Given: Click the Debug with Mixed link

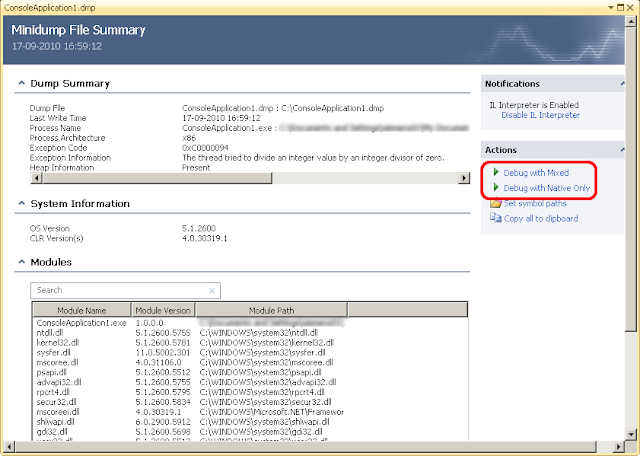Looking at the screenshot, I should tap(536, 173).
